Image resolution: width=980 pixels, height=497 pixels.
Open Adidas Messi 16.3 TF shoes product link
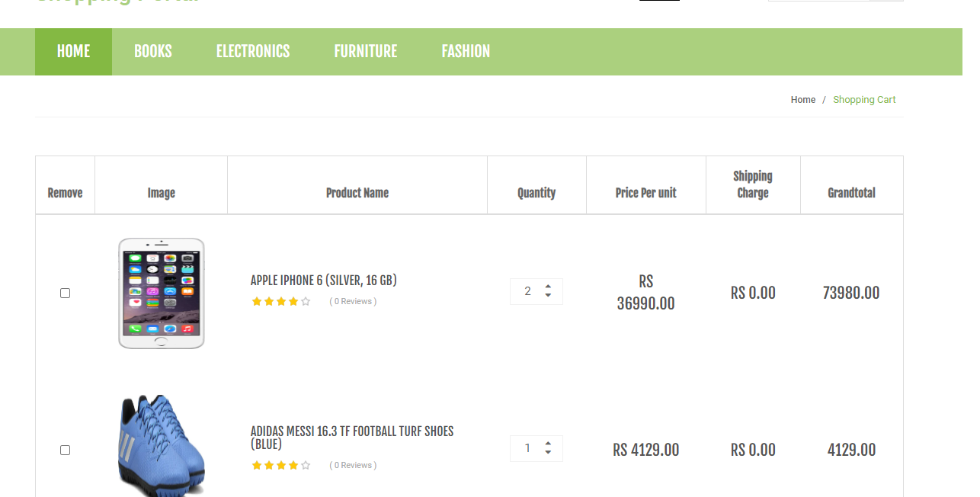point(352,438)
